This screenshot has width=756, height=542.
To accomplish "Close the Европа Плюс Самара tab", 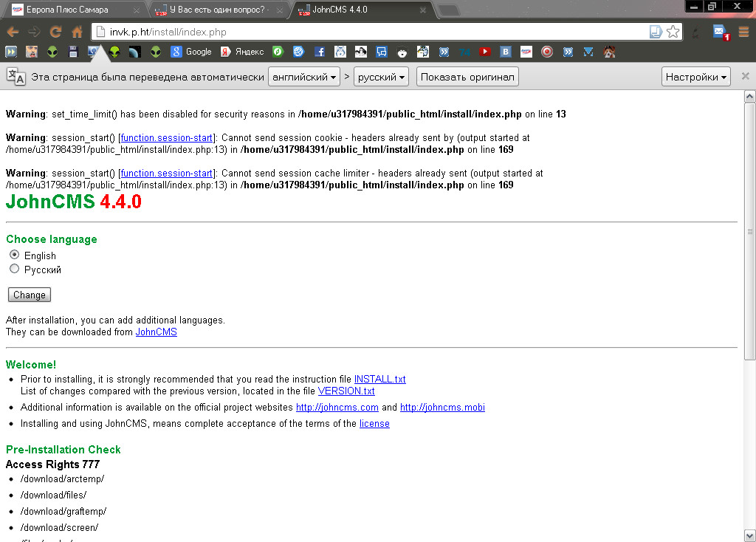I will tap(137, 10).
